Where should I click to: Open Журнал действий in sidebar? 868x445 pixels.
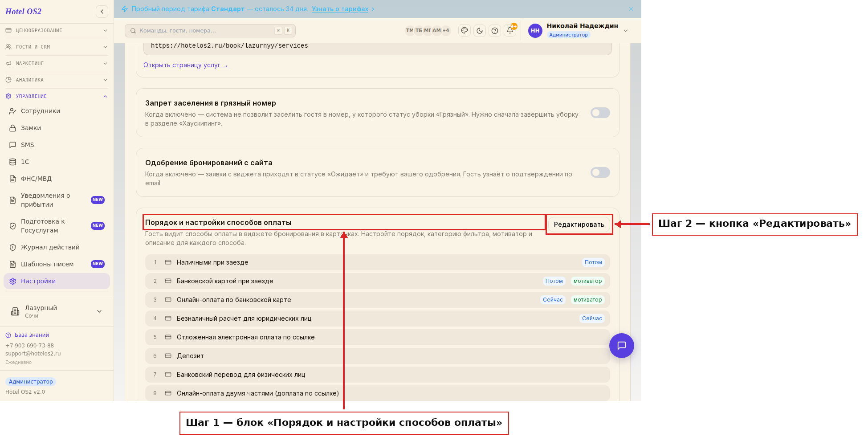(x=57, y=248)
